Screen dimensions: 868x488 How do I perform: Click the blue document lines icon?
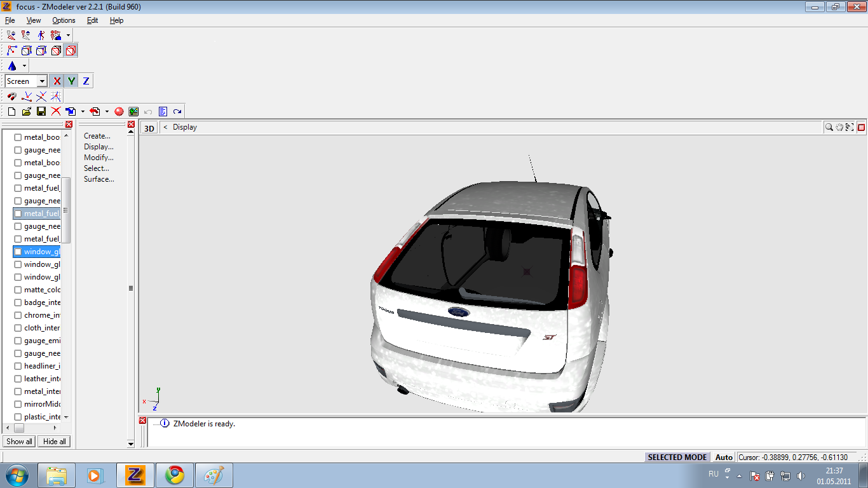click(x=163, y=111)
